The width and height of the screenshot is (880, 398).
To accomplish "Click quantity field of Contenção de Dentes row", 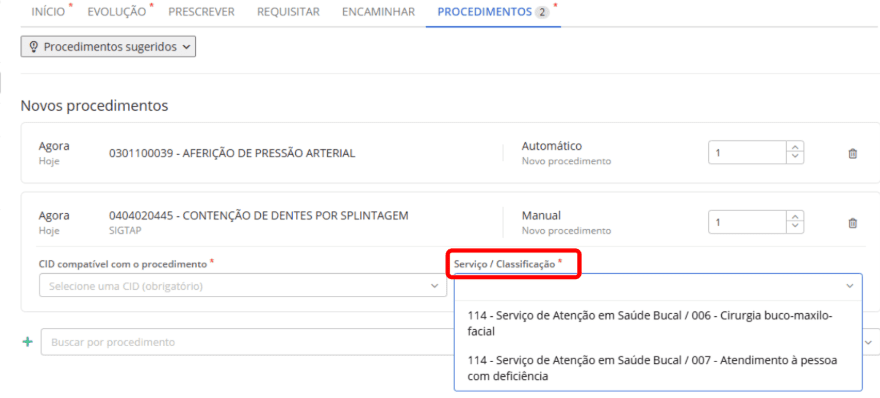I will click(748, 222).
